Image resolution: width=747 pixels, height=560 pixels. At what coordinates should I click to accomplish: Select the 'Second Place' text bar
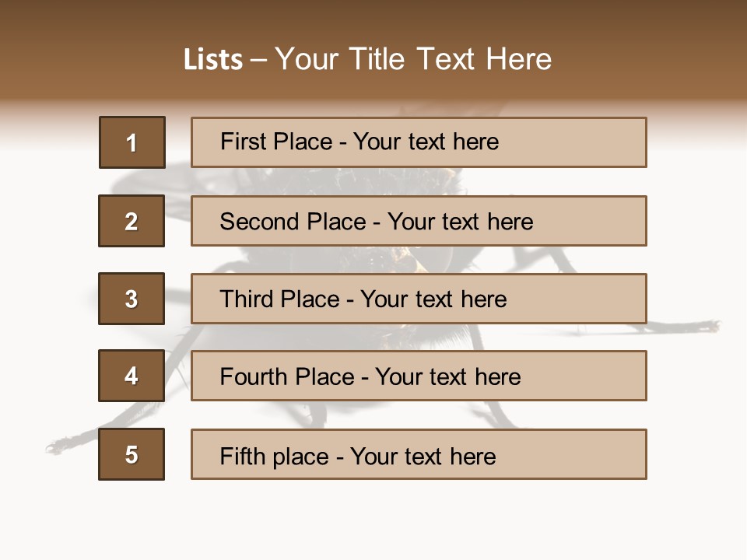tap(419, 221)
